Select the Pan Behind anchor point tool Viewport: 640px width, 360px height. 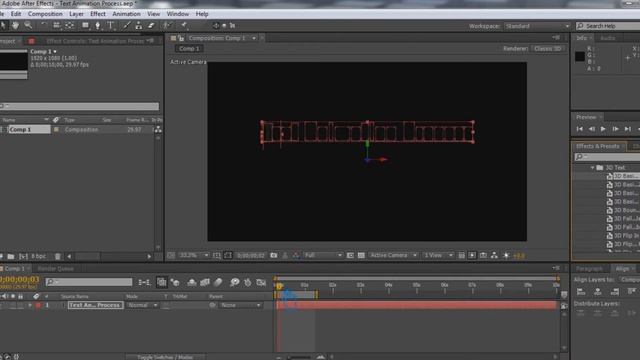pos(70,25)
